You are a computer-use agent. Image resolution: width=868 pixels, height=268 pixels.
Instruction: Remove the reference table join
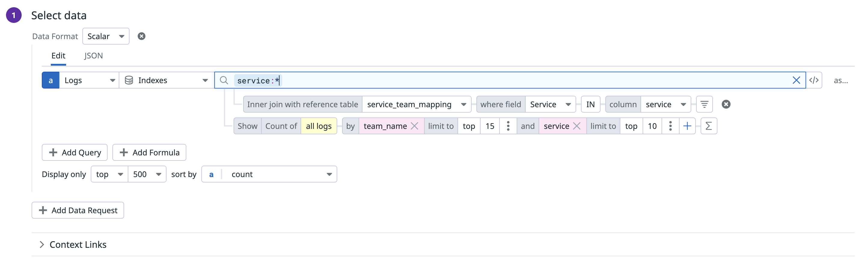coord(726,104)
